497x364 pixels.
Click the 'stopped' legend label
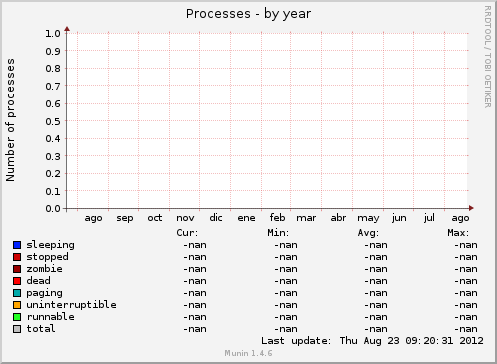click(47, 257)
